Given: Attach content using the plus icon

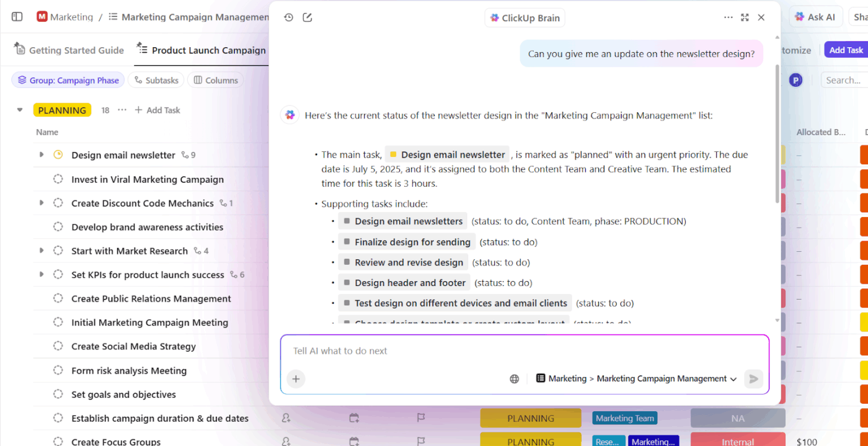Looking at the screenshot, I should point(296,378).
